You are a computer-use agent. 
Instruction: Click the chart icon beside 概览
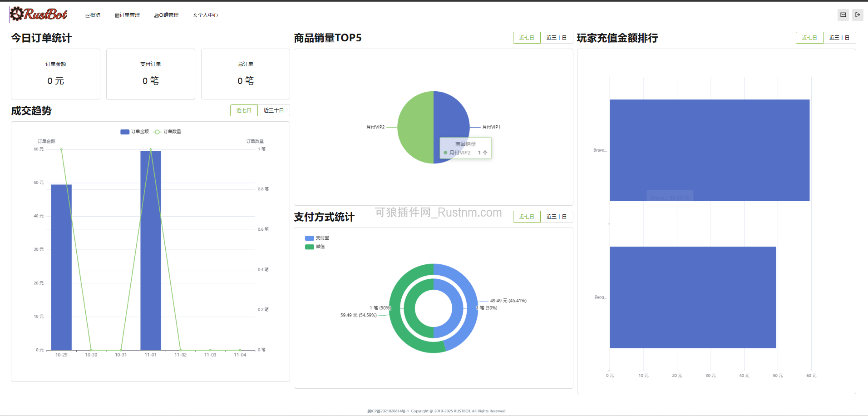[88, 15]
